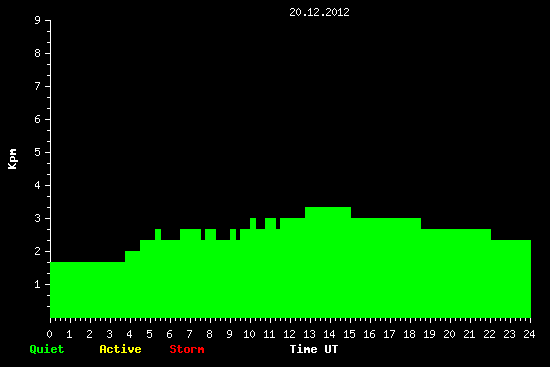Click the green bar near hour 23
The width and height of the screenshot is (550, 367).
(511, 279)
